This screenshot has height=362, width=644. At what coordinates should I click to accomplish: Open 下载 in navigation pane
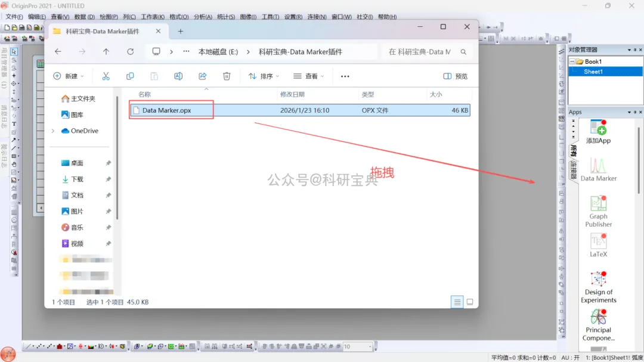pyautogui.click(x=72, y=179)
